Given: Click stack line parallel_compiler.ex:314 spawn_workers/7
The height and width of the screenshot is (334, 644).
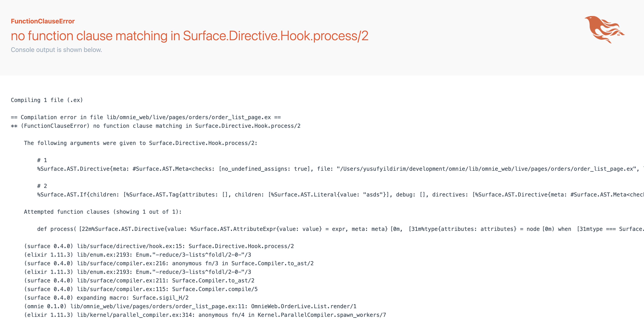Looking at the screenshot, I should point(205,315).
